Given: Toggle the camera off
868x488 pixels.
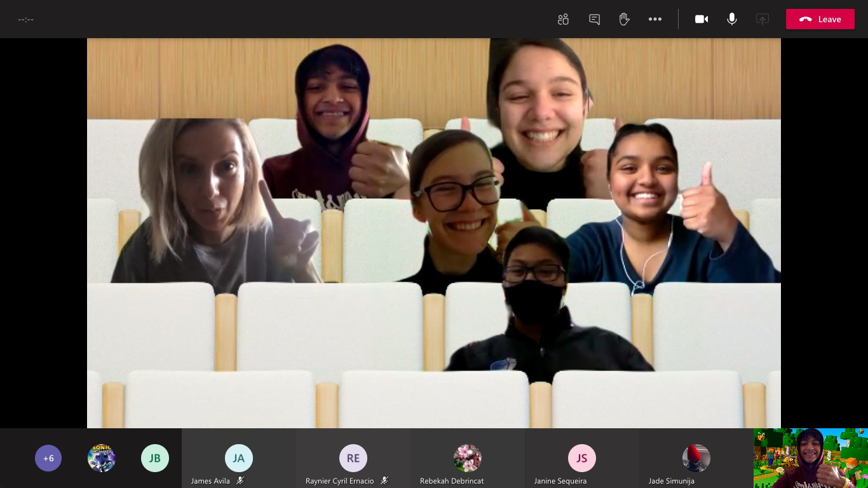Looking at the screenshot, I should [x=702, y=19].
